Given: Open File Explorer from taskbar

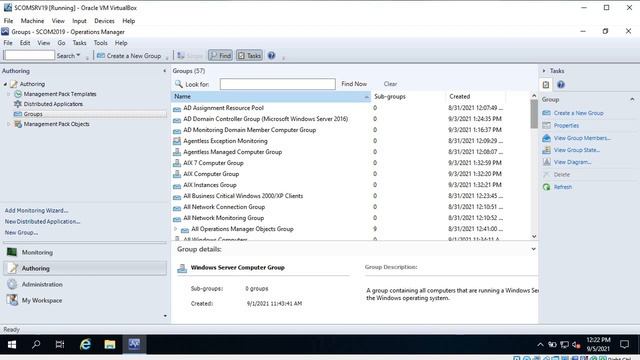Looking at the screenshot, I should point(109,344).
